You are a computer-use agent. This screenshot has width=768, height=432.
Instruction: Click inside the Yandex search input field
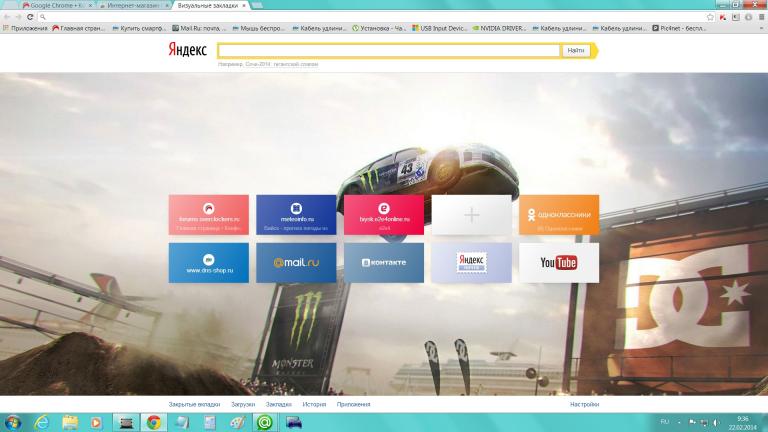click(x=389, y=50)
